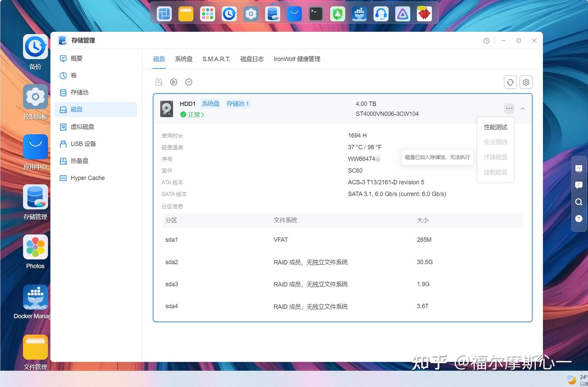This screenshot has width=588, height=387.
Task: Collapse the HDD1 details chevron
Action: coord(523,109)
